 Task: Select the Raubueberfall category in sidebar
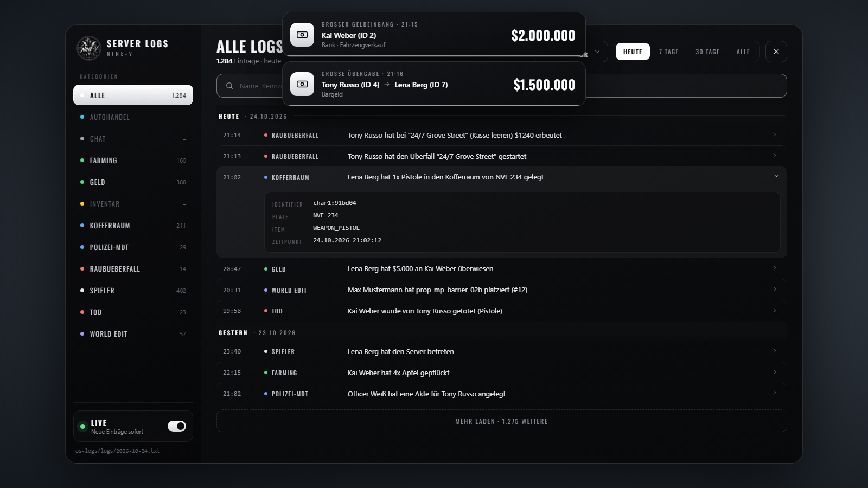pyautogui.click(x=133, y=269)
